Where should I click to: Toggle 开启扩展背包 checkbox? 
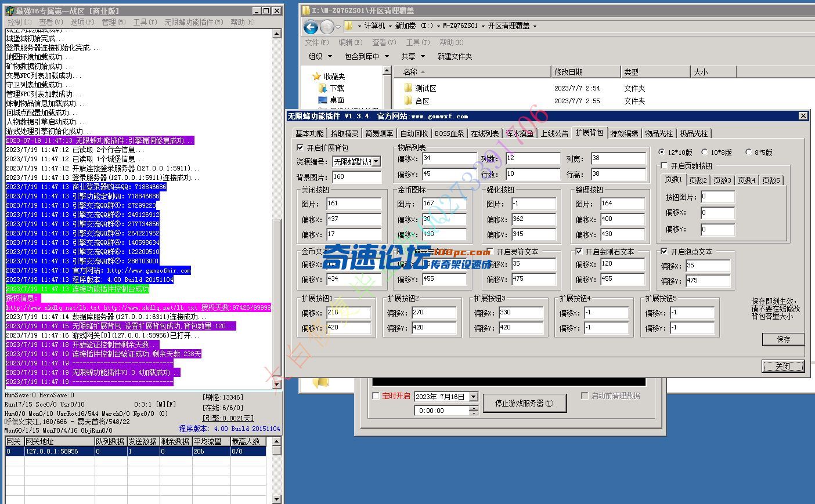point(300,148)
